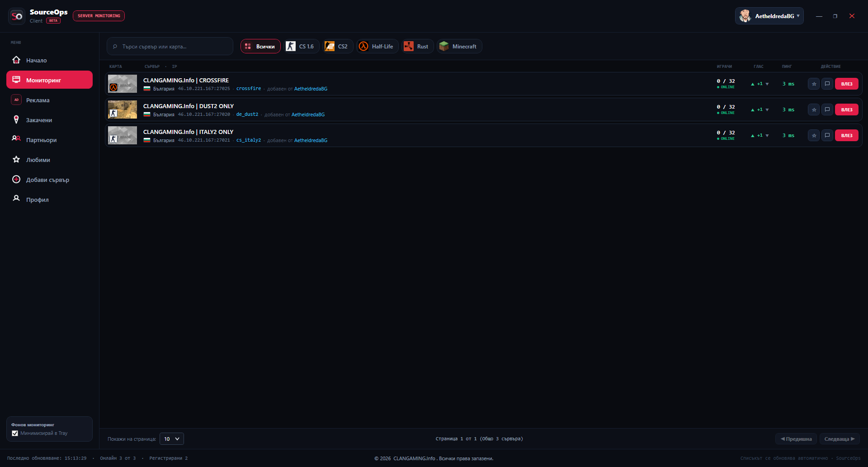Open AetheldredaBG link in ITALY2 row

311,140
